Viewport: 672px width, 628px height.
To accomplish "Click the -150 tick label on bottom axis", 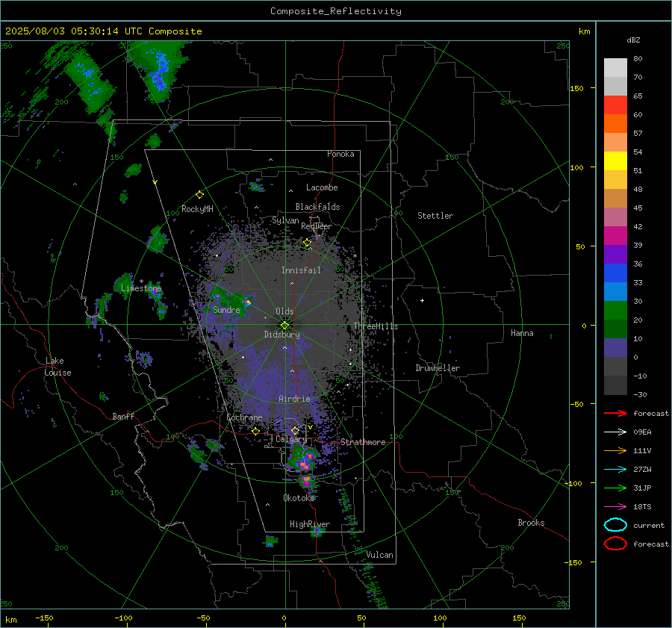I will pos(44,618).
